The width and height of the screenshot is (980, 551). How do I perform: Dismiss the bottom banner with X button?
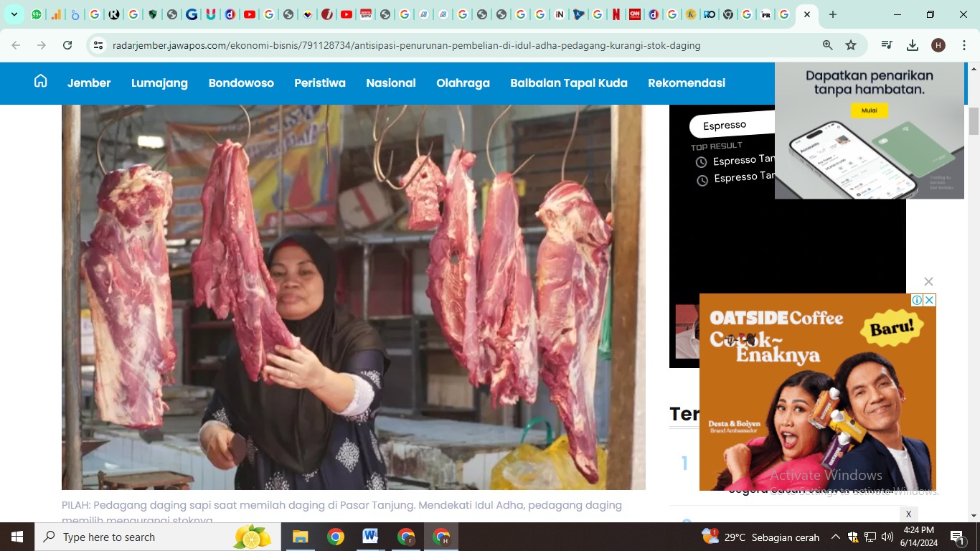coord(908,514)
